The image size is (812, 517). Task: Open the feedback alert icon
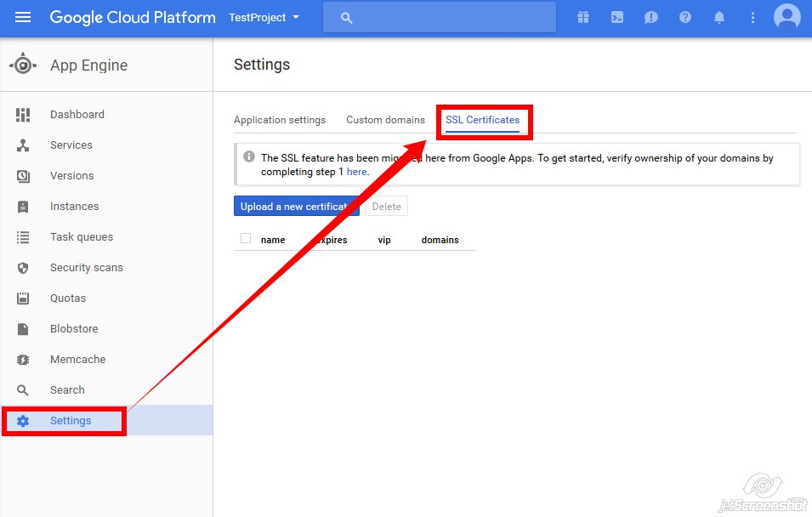[651, 17]
